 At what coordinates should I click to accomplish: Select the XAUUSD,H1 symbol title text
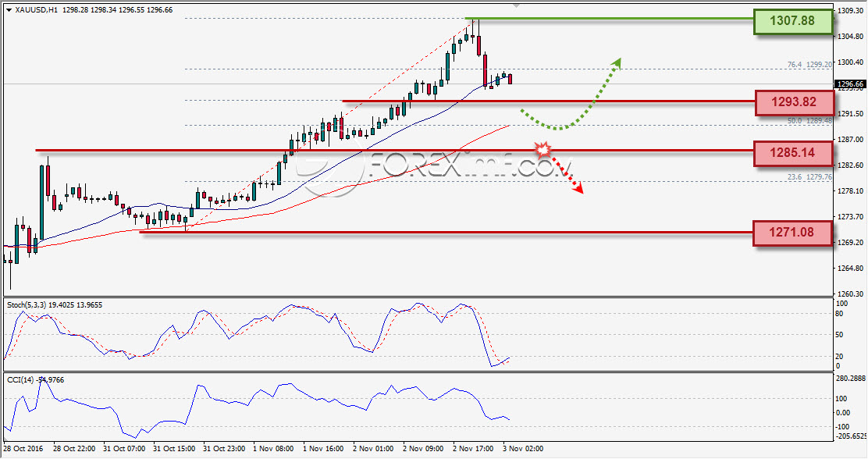[37, 9]
